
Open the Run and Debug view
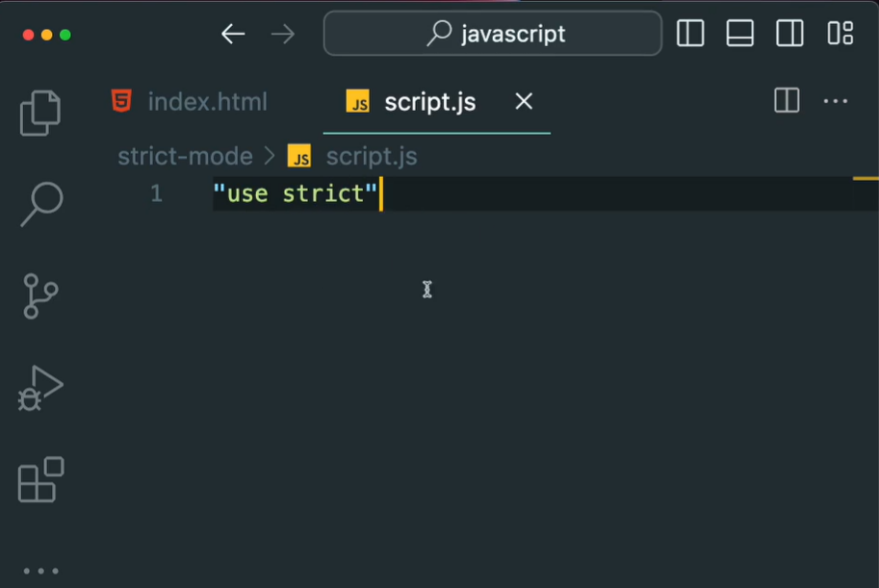[x=40, y=388]
